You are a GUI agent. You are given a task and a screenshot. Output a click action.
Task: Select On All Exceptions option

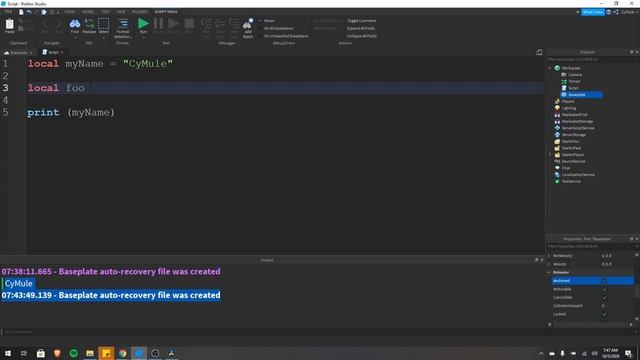click(x=278, y=28)
